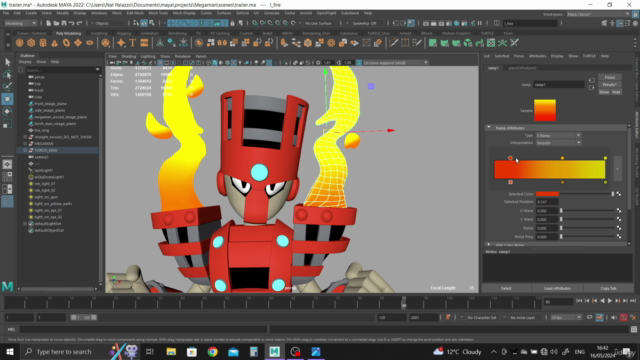The image size is (640, 360).
Task: Delete the red ramp color entry box
Action: pos(510,182)
